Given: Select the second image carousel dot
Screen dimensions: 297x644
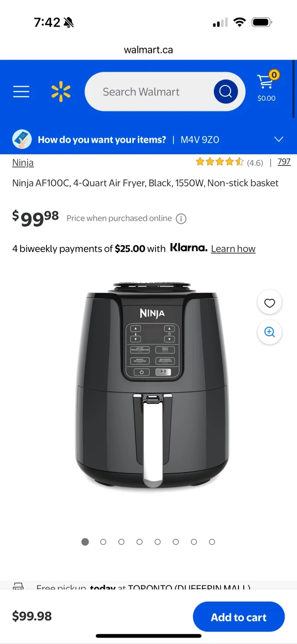Looking at the screenshot, I should pos(103,542).
